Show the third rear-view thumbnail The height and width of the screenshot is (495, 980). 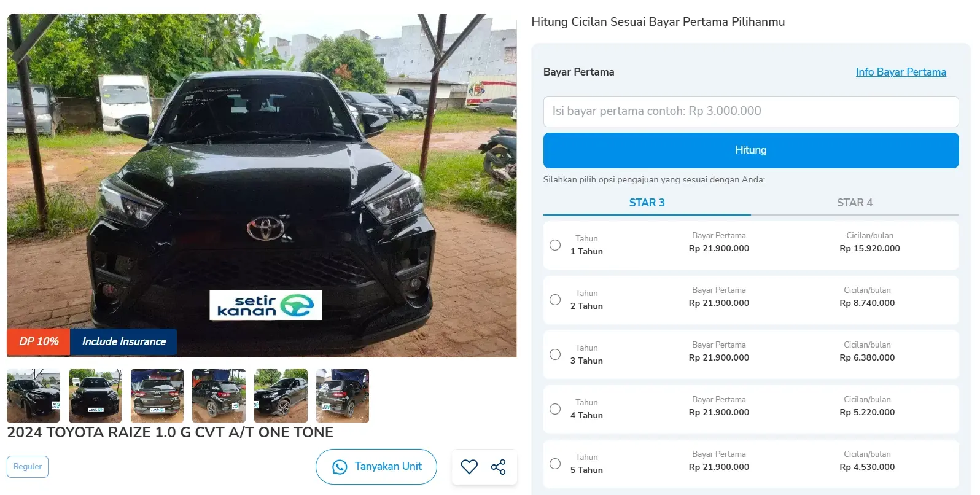(x=157, y=396)
